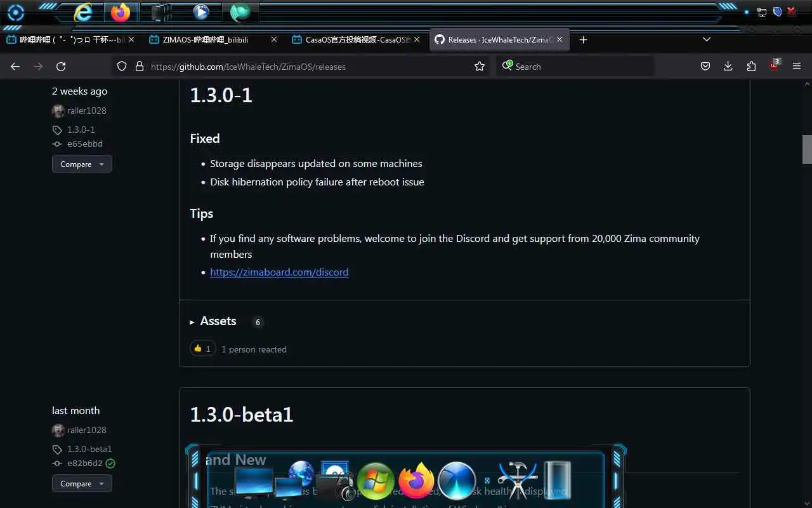
Task: Switch to the ZIMAOS bilibili tab
Action: (213, 39)
